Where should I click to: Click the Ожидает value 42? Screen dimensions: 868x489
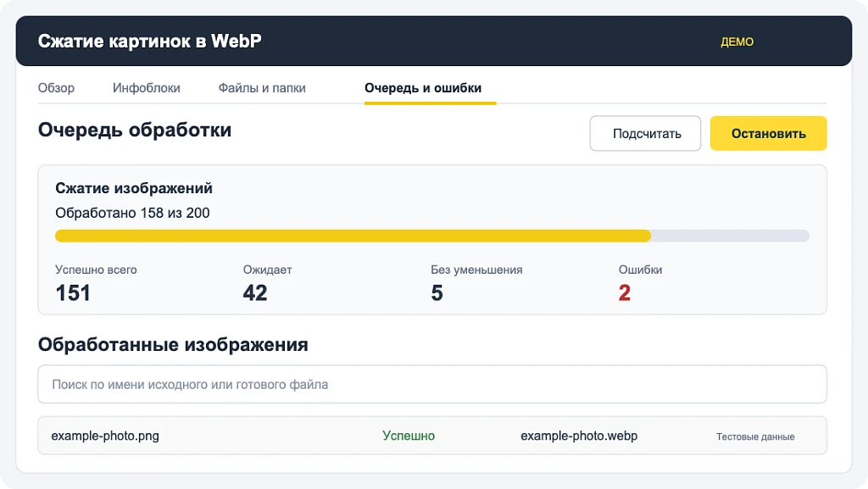[x=255, y=293]
